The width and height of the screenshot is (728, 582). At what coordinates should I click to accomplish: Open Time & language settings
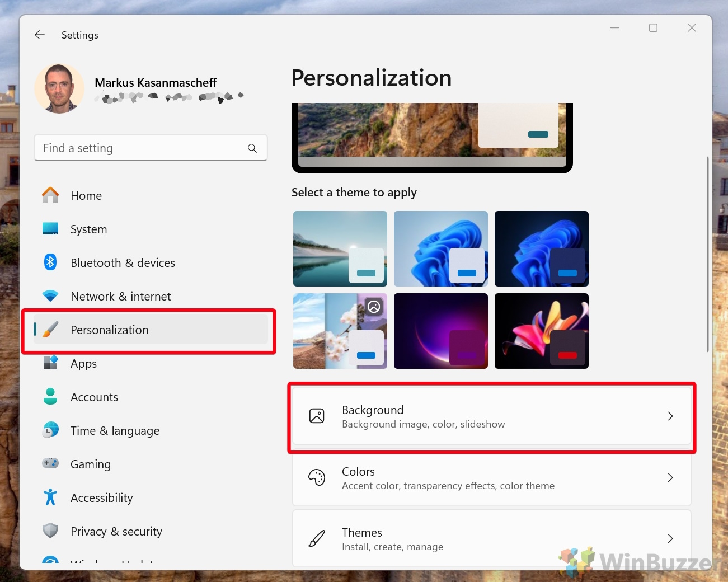click(151, 430)
